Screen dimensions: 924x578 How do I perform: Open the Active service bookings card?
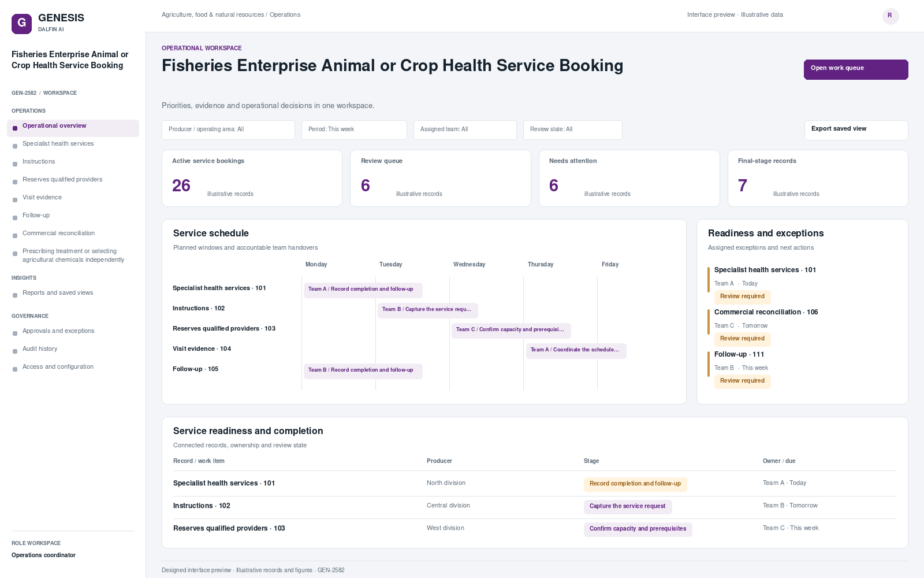tap(252, 178)
